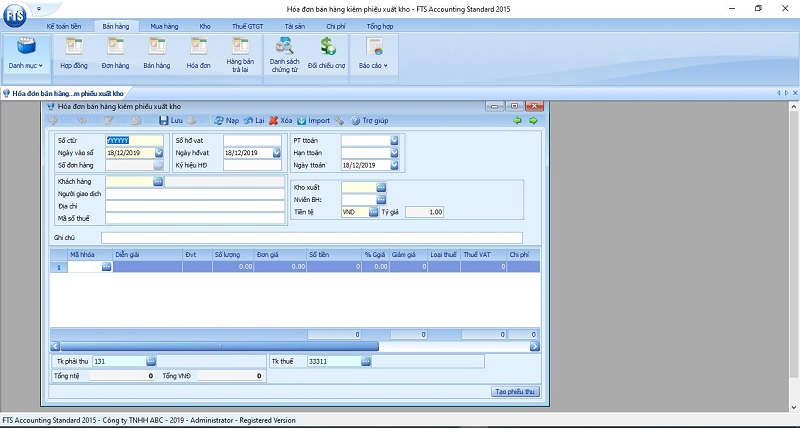The width and height of the screenshot is (800, 428).
Task: Open Trợ giúp help
Action: pos(370,121)
